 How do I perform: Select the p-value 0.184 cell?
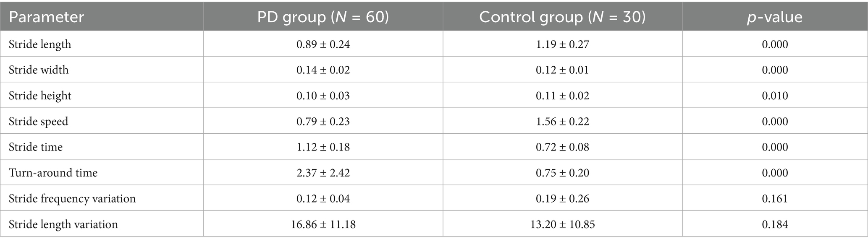(x=775, y=224)
